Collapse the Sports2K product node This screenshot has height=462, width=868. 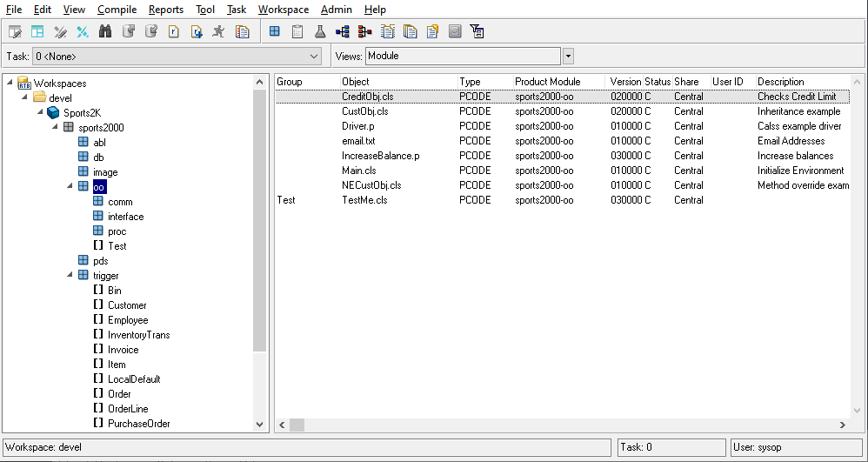tap(40, 112)
